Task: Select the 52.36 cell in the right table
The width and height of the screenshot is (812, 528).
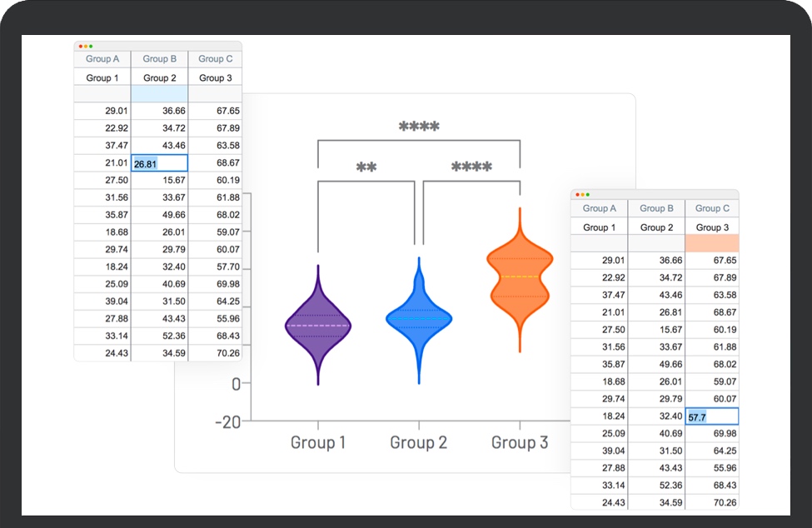Action: point(656,486)
